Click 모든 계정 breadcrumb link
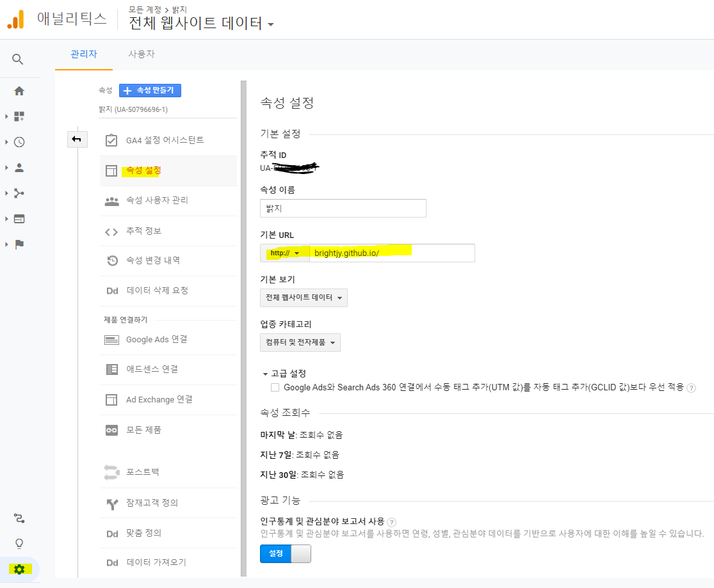 [x=145, y=10]
